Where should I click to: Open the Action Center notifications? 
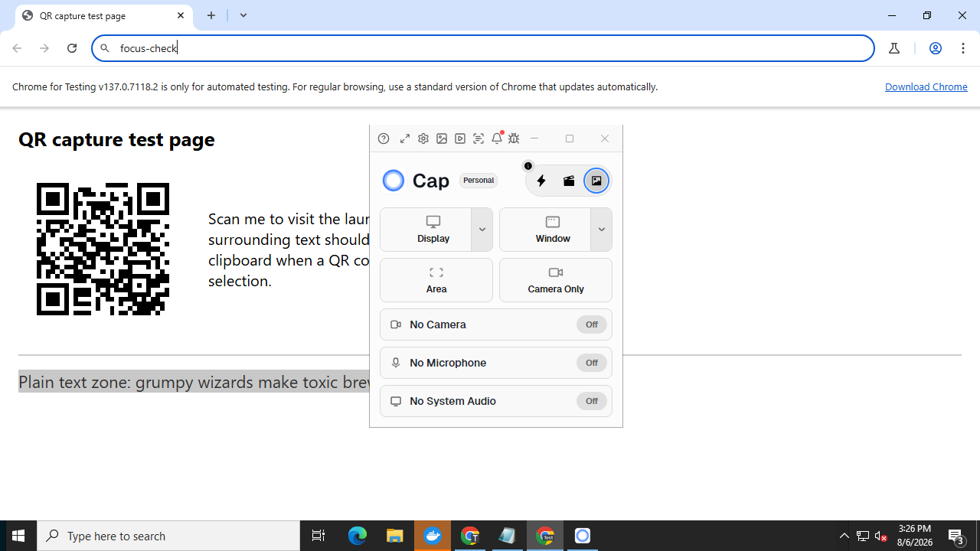click(x=957, y=536)
